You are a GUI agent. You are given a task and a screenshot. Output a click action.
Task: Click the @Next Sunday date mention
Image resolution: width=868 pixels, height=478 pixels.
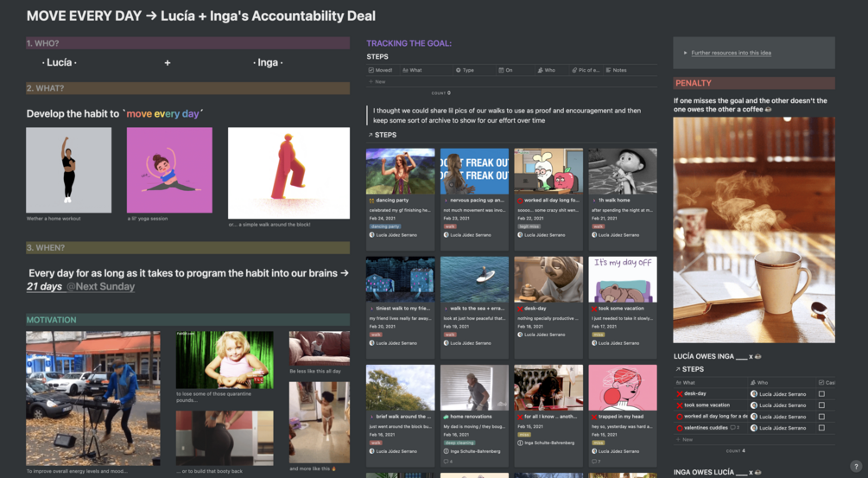pos(101,286)
